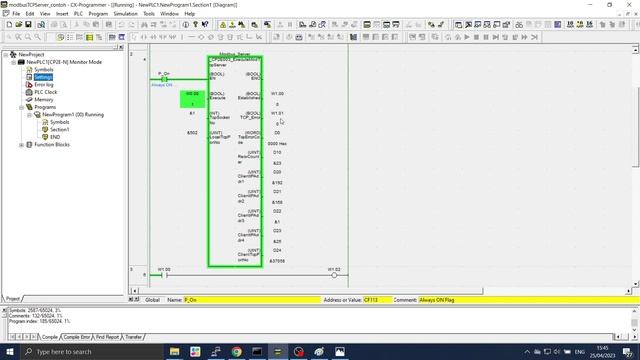Click the Project workspace tab
This screenshot has height=360, width=640.
13,298
